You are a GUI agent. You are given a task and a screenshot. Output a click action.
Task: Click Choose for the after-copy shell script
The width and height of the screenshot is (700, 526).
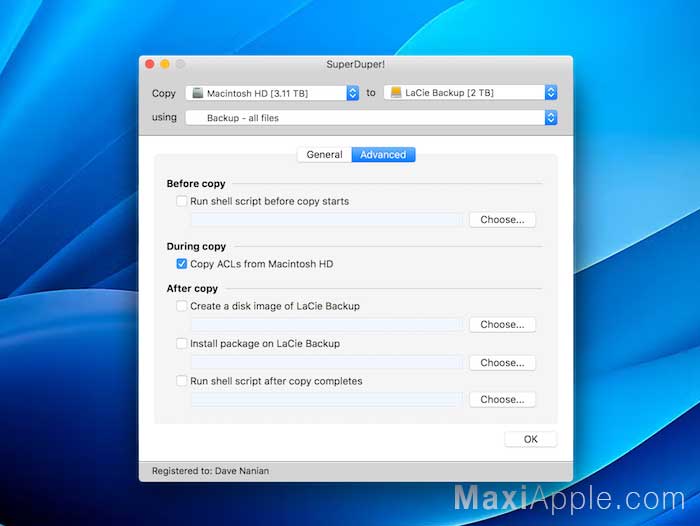pyautogui.click(x=502, y=399)
